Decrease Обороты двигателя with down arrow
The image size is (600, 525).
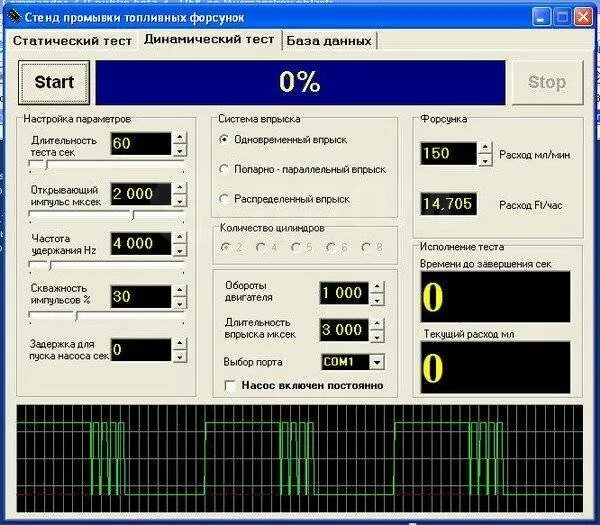click(x=377, y=299)
